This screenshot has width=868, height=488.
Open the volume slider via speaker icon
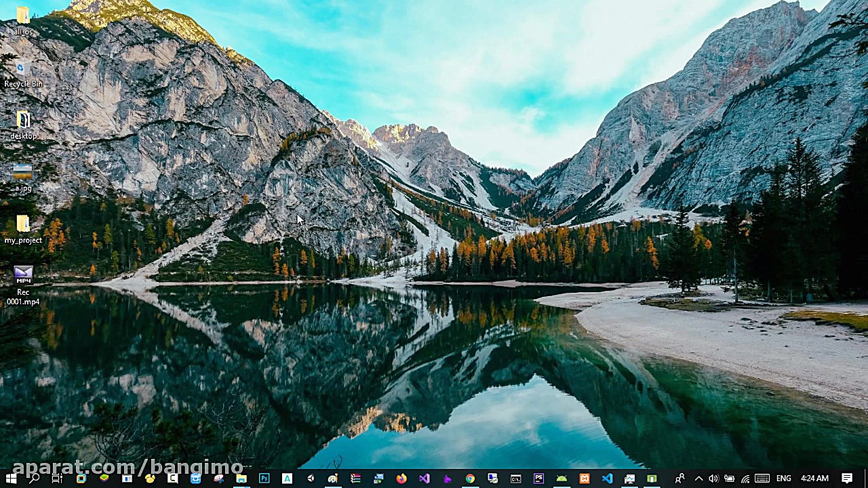click(x=713, y=479)
